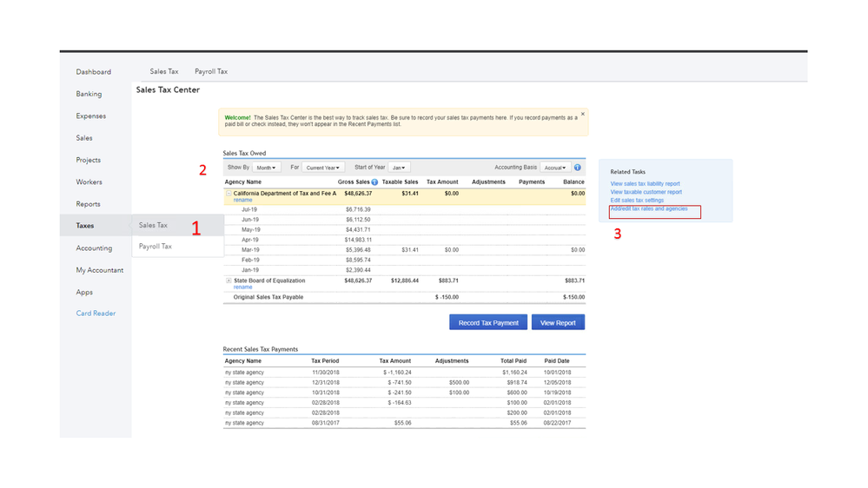Image resolution: width=868 pixels, height=488 pixels.
Task: Open the Start of Year Jan dropdown
Action: tap(399, 168)
